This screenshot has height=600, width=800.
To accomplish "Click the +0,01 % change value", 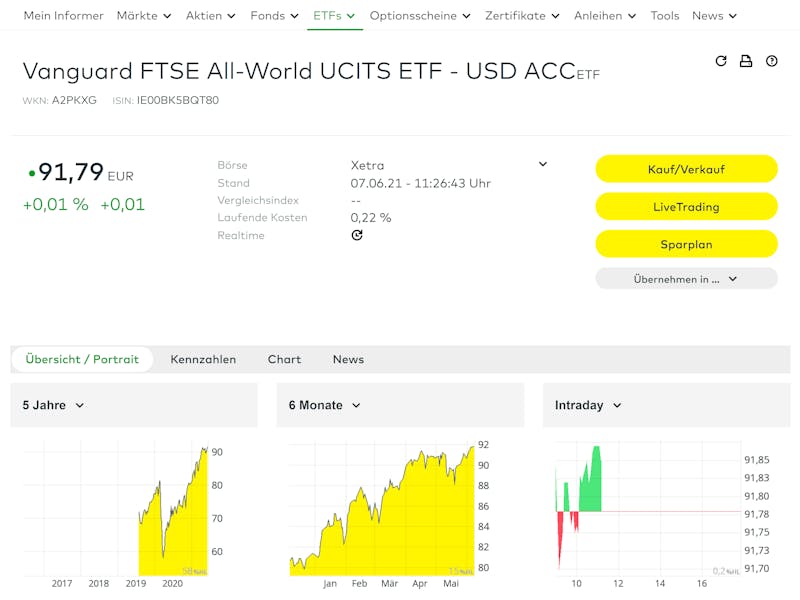I will point(56,205).
